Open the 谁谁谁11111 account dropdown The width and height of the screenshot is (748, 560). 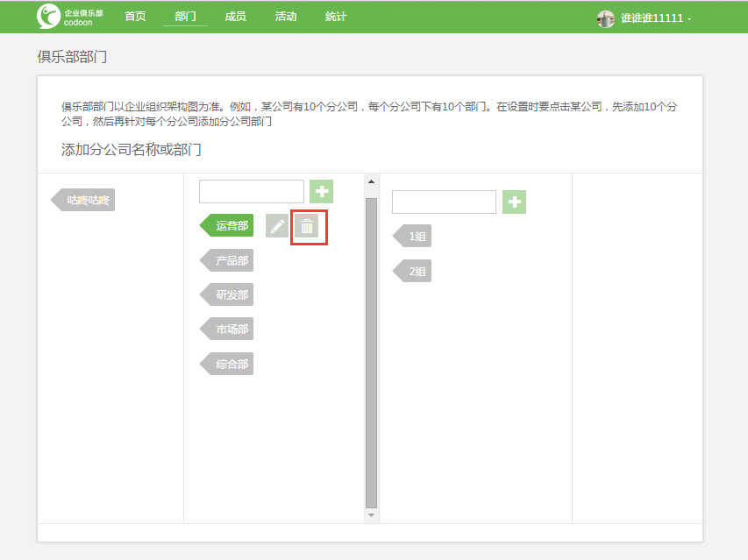click(655, 18)
